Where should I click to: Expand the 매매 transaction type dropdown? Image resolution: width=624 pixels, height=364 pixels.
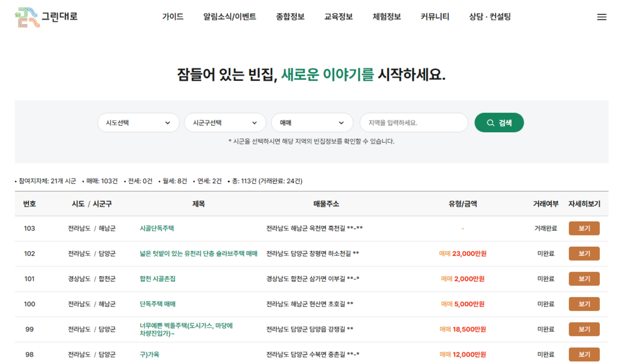(312, 122)
